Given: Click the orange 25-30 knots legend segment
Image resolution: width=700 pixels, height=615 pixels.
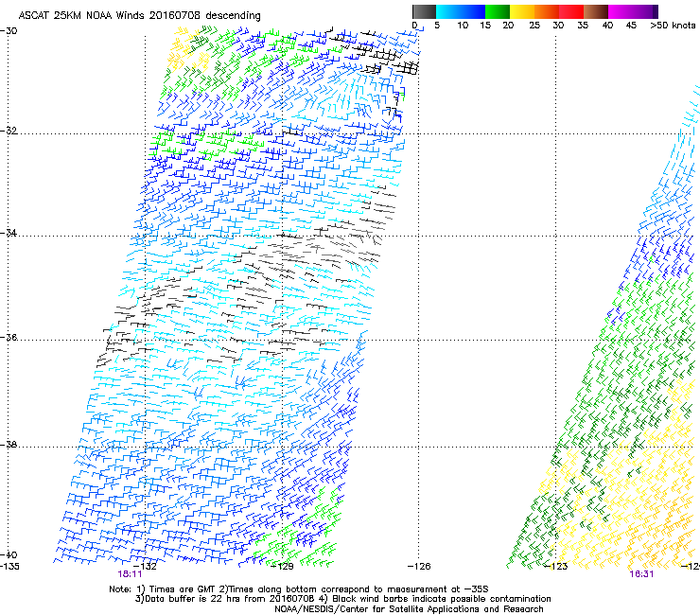Looking at the screenshot, I should point(547,11).
